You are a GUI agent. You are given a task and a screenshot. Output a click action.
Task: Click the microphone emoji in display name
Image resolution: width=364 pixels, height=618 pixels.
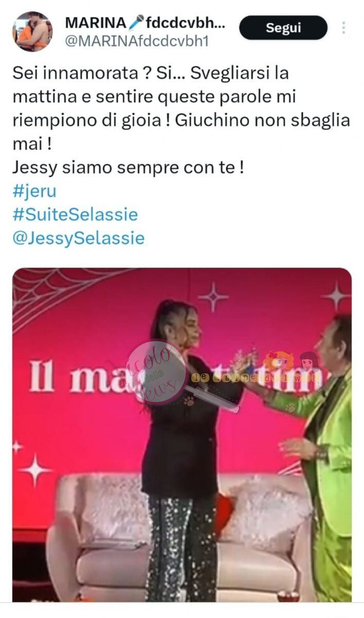click(x=136, y=23)
